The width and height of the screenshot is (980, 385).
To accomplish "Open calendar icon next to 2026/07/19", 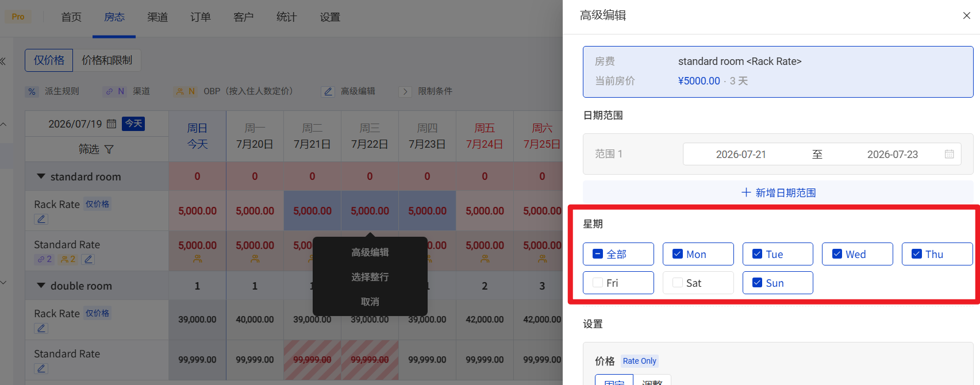I will coord(112,124).
